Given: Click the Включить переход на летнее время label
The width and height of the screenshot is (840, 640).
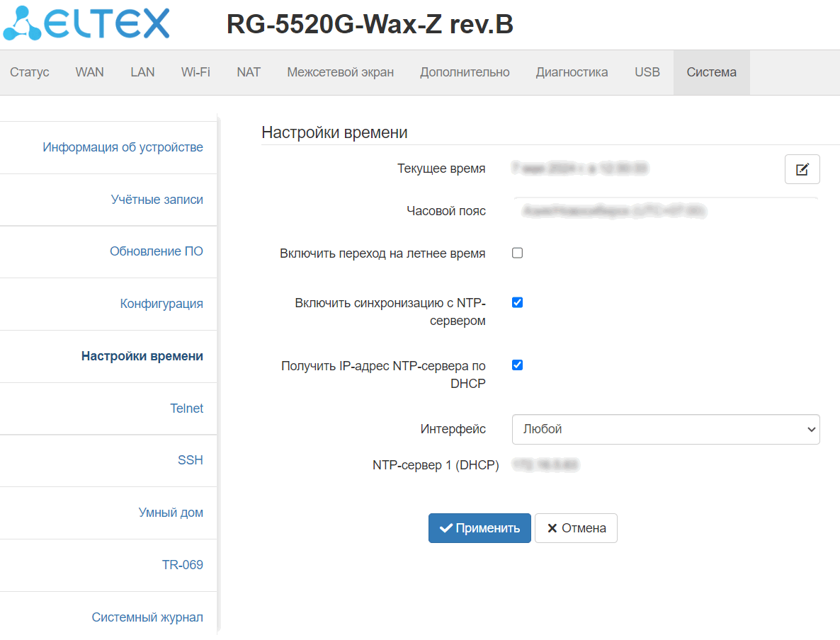Looking at the screenshot, I should 382,253.
